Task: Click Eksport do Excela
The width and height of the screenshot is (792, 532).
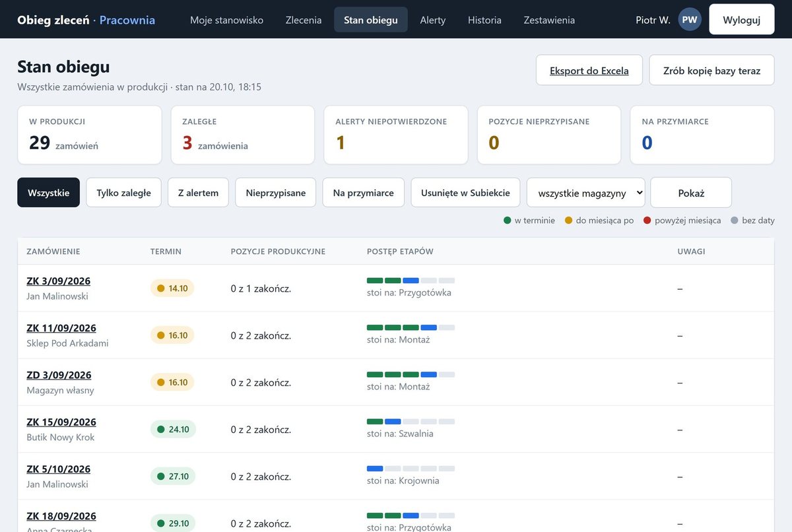Action: (x=589, y=71)
